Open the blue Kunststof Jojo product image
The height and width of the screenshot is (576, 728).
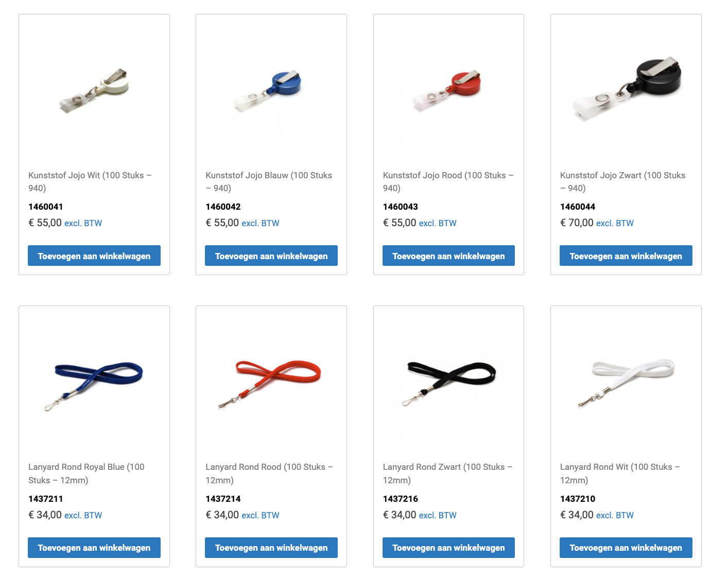tap(271, 90)
